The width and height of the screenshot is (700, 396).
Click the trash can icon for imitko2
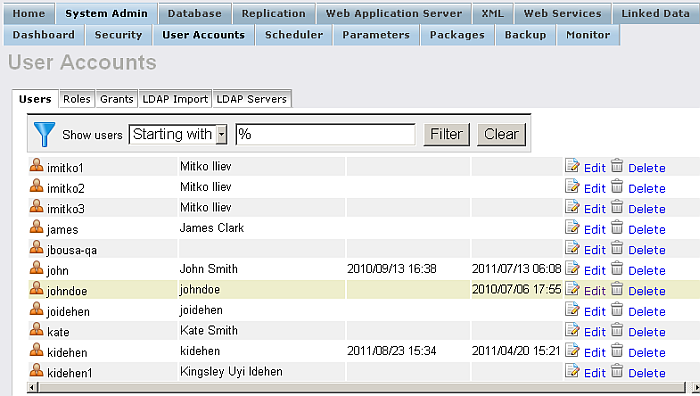point(617,186)
